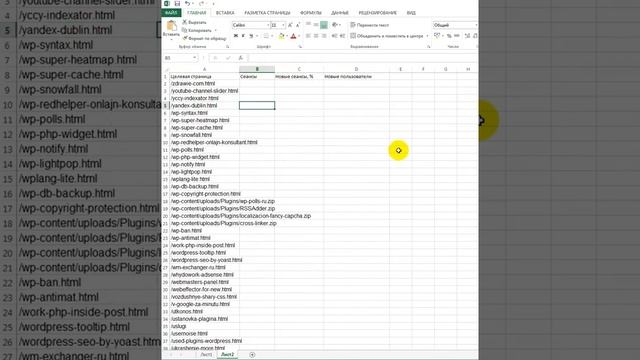Click the Redo arrow icon
The image size is (640, 360).
(x=202, y=4)
